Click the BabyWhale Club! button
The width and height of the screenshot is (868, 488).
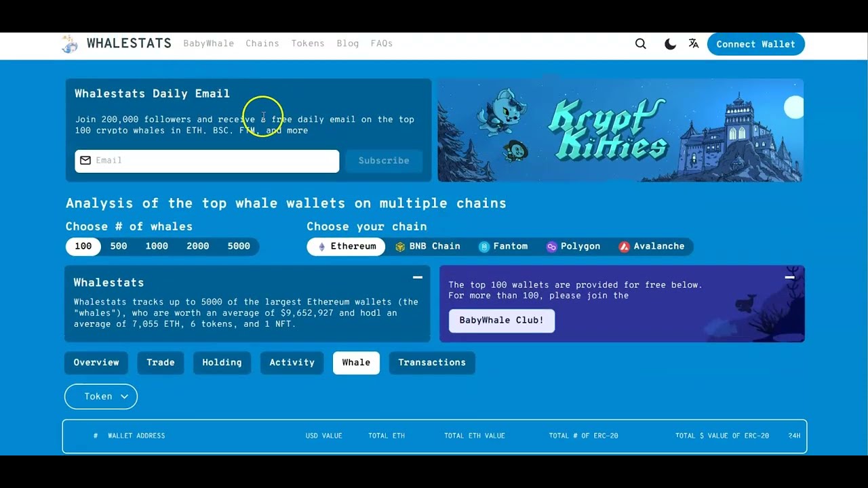[x=502, y=321]
